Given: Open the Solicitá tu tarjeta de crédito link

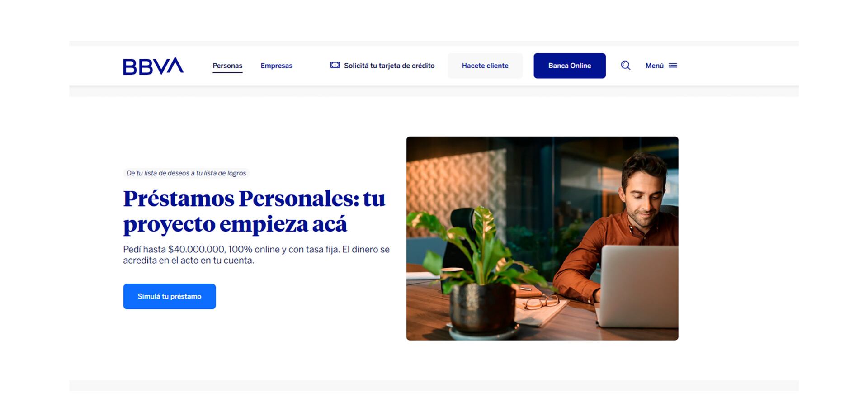Looking at the screenshot, I should pyautogui.click(x=389, y=66).
